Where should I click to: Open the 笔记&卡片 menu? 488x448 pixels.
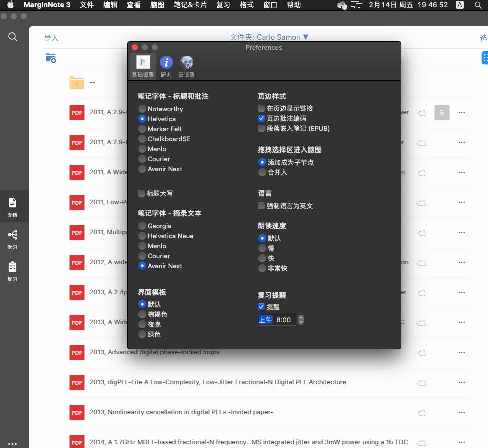tap(190, 5)
